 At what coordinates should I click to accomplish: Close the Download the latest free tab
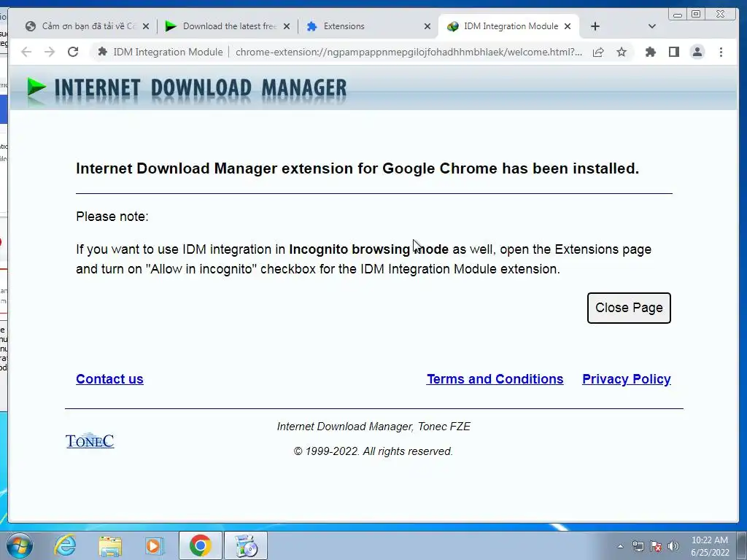[x=286, y=27]
